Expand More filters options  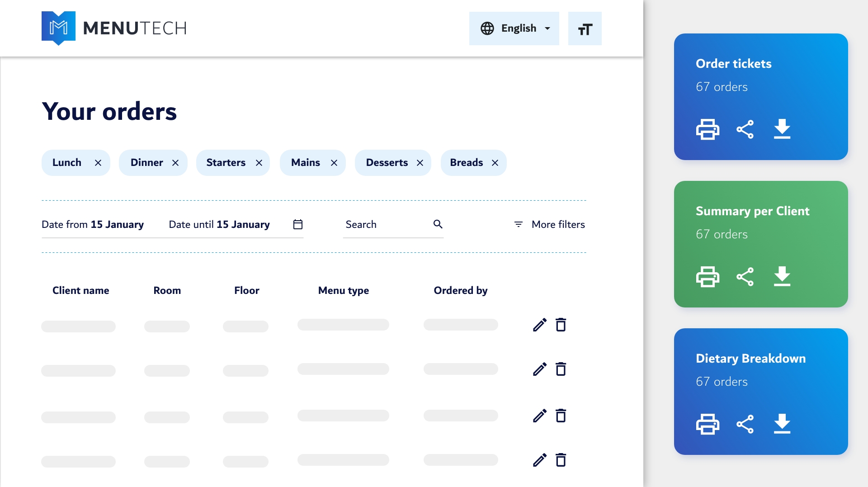pyautogui.click(x=549, y=224)
